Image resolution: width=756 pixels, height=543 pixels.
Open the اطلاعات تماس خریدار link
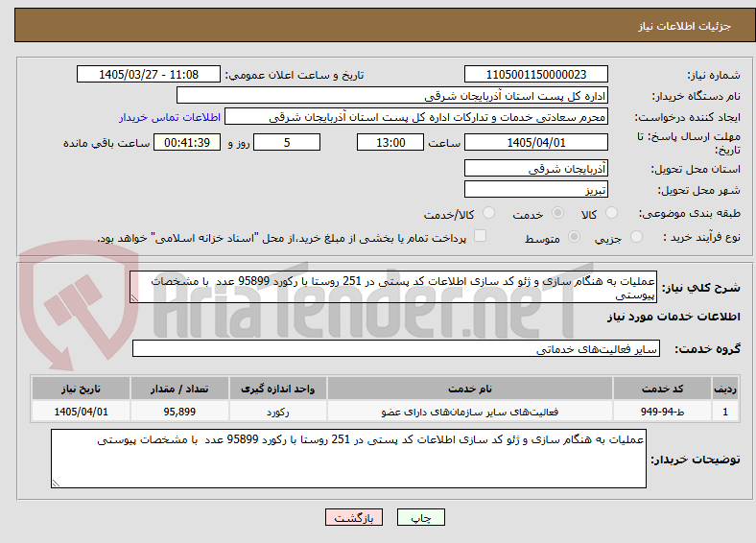pyautogui.click(x=170, y=117)
